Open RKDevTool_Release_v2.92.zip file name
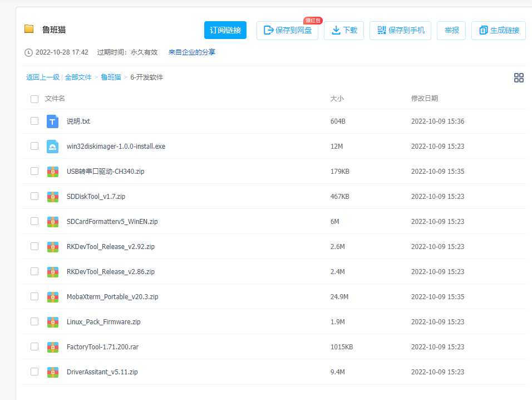The height and width of the screenshot is (400, 532). click(111, 247)
